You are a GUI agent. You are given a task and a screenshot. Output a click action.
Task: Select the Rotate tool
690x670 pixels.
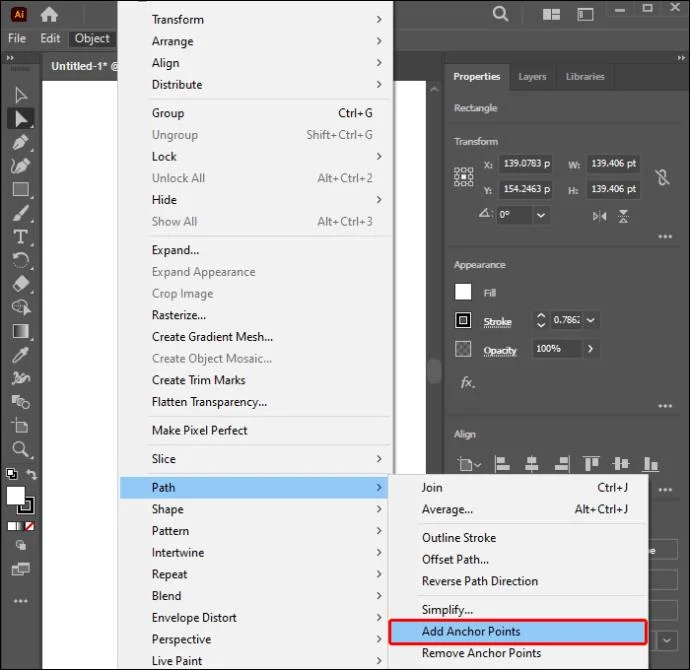click(20, 260)
